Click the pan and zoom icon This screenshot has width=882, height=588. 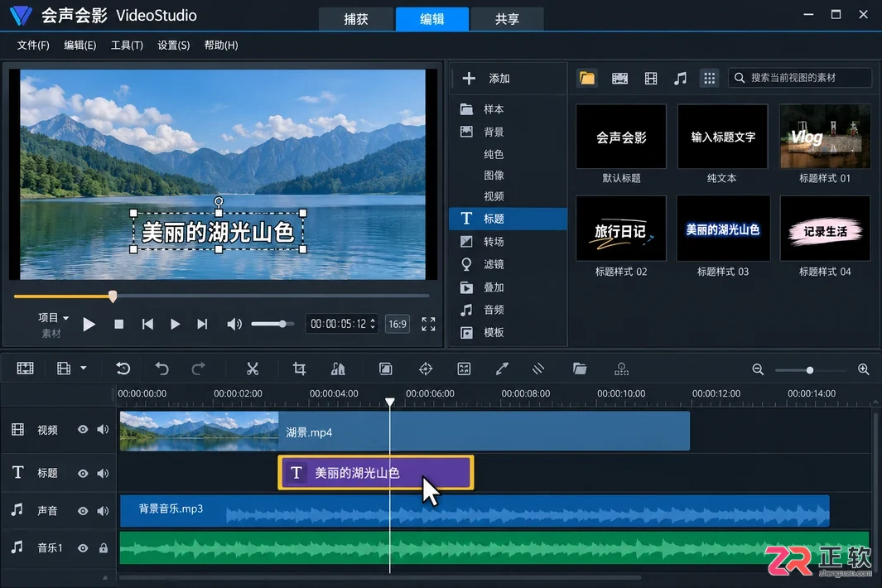[464, 369]
